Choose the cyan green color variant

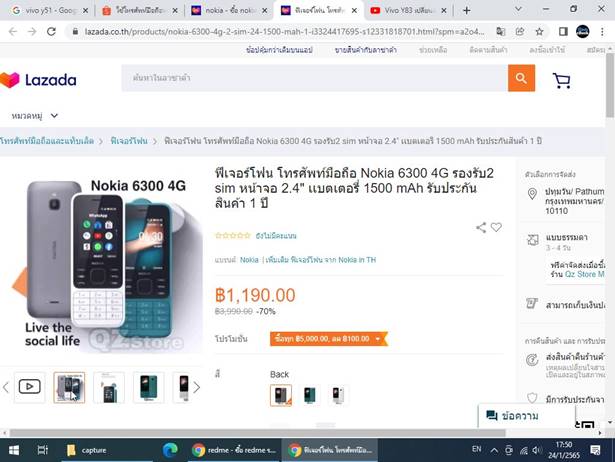[x=309, y=395]
